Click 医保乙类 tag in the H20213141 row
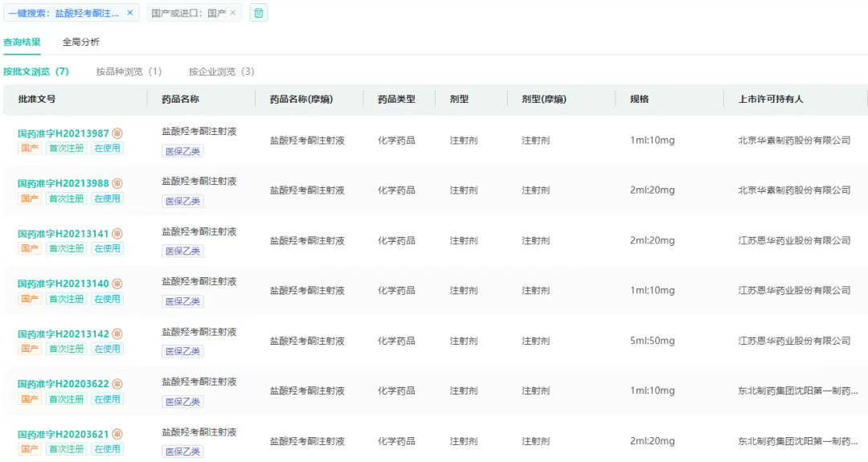The height and width of the screenshot is (462, 868). (182, 251)
